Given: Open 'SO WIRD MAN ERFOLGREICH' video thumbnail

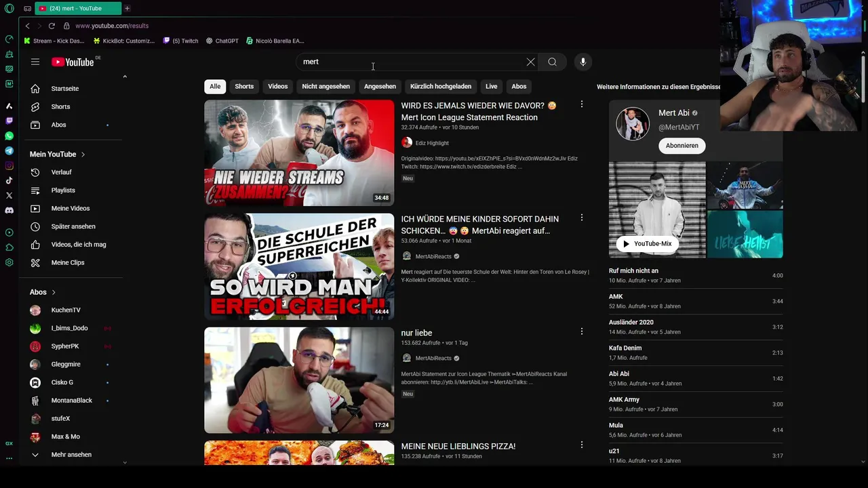Looking at the screenshot, I should point(299,266).
